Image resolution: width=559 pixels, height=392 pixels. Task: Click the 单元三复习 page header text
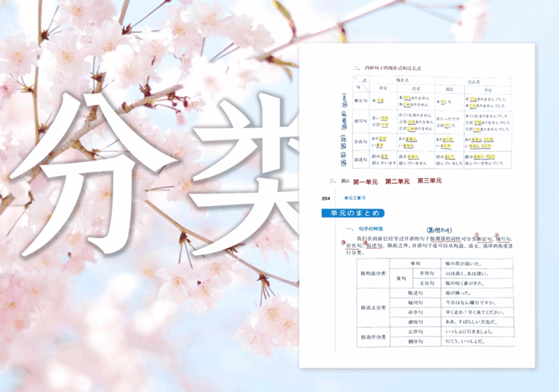coord(355,198)
